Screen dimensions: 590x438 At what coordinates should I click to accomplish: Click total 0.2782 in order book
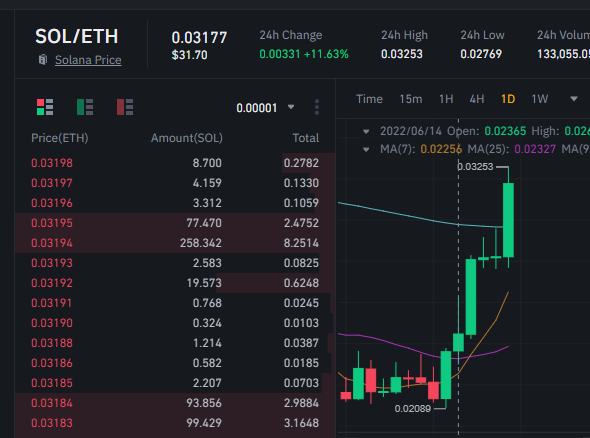point(301,163)
